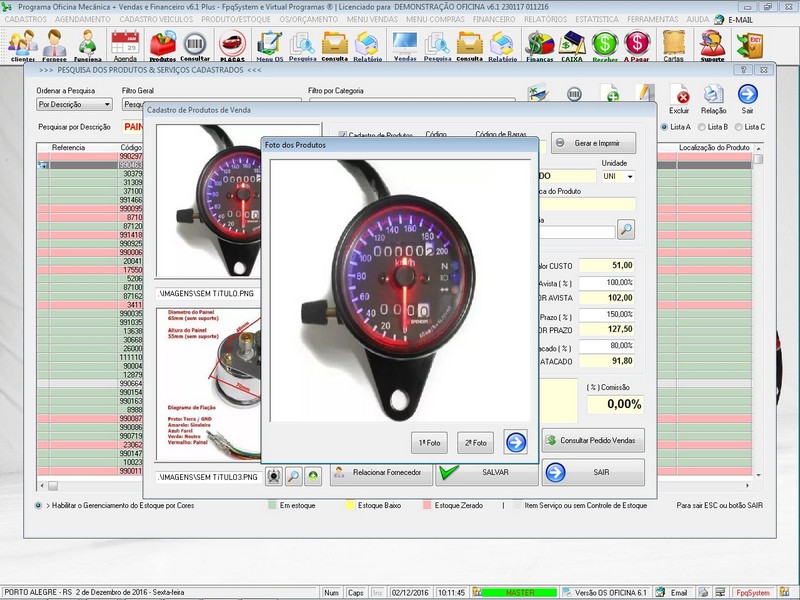Click the magnifier browse-image icon near webcam
The image size is (800, 600).
(x=293, y=477)
